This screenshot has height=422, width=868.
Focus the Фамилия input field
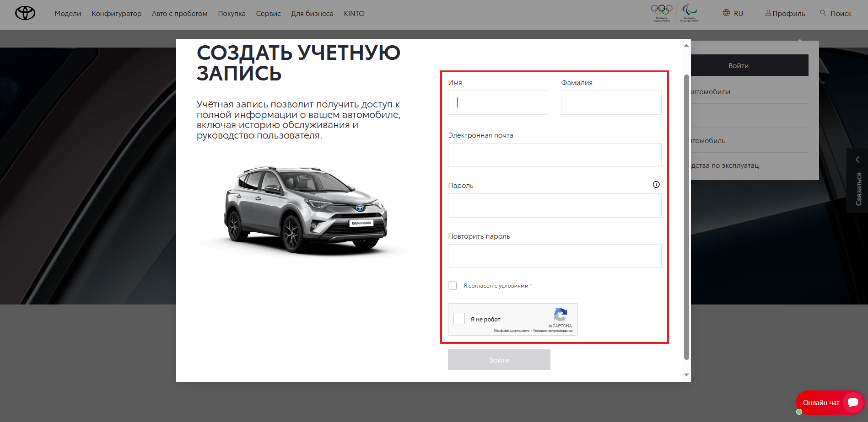pyautogui.click(x=611, y=102)
